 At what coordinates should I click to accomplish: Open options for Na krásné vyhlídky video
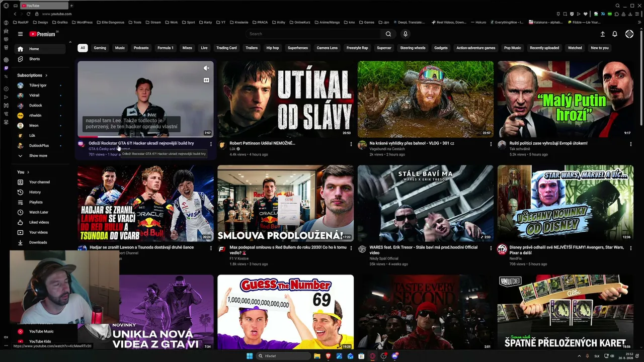pos(491,144)
